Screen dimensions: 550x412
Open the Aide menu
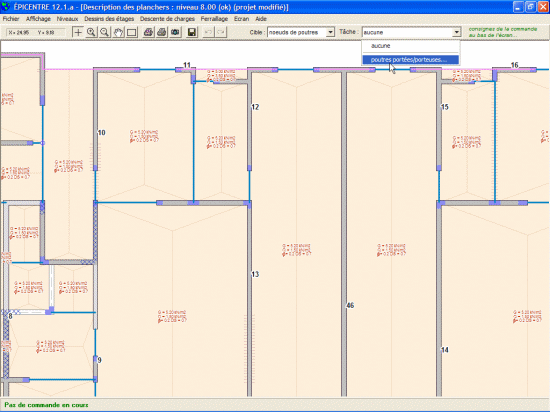(x=261, y=19)
